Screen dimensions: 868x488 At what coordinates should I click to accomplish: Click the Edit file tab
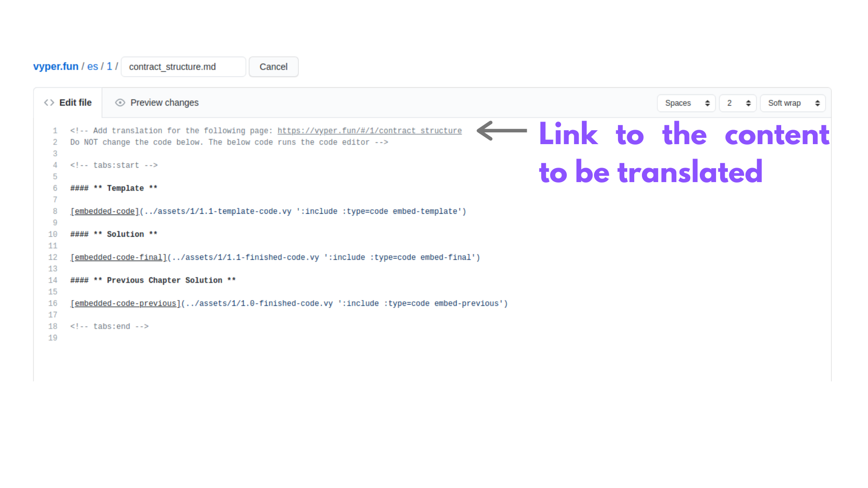tap(69, 103)
